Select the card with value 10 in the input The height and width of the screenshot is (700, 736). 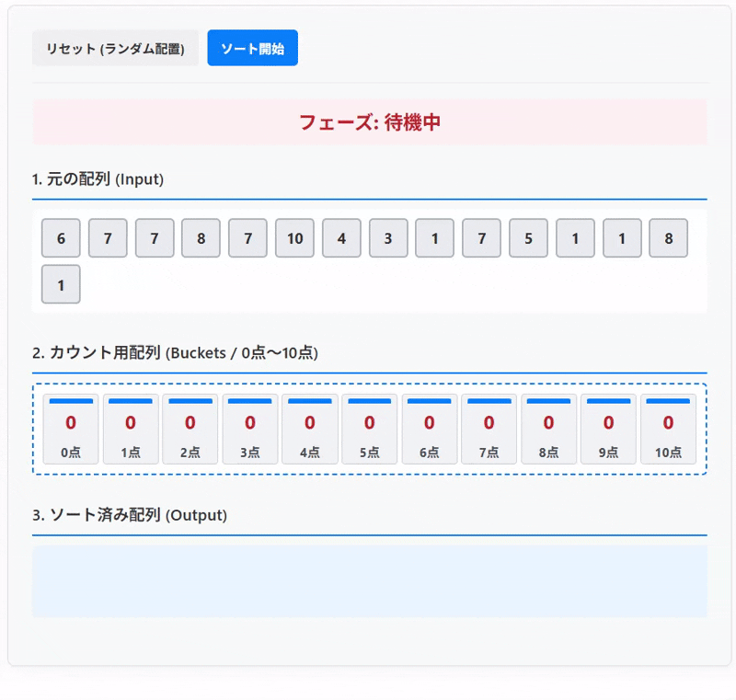tap(294, 238)
